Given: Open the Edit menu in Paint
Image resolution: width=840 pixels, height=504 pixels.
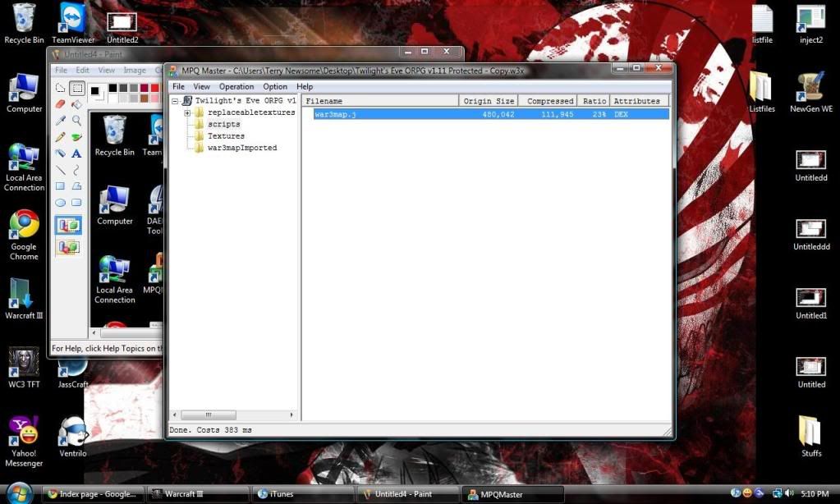Looking at the screenshot, I should [82, 70].
